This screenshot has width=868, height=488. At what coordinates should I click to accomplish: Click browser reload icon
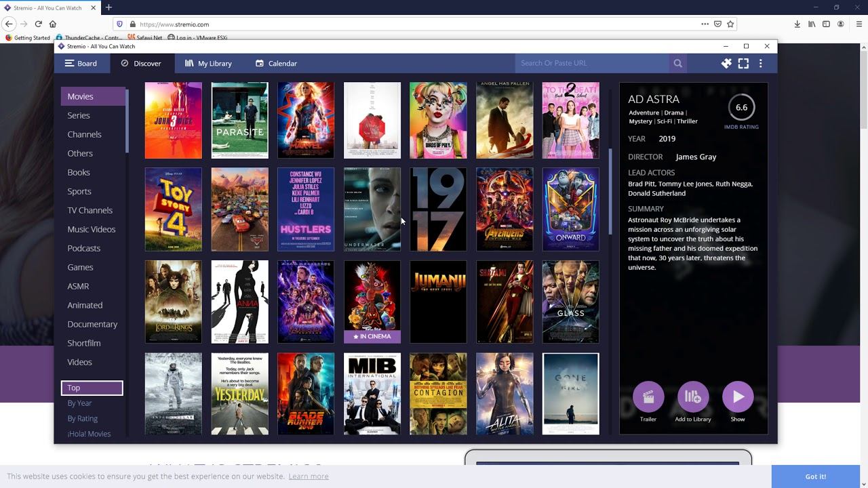(x=38, y=24)
